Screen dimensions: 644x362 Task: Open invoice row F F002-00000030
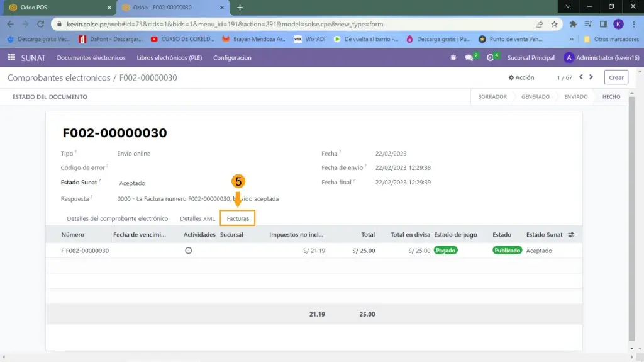tap(85, 251)
